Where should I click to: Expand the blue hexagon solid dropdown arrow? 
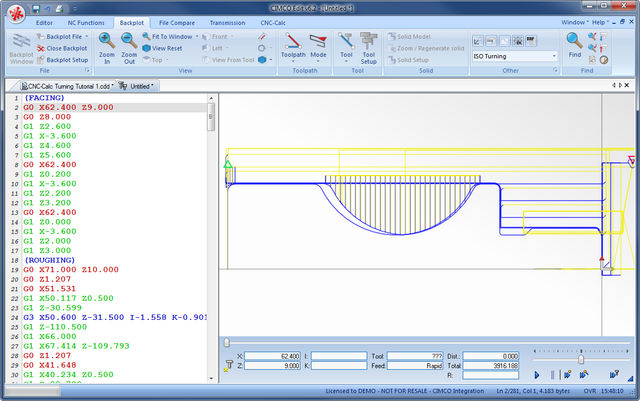270,60
